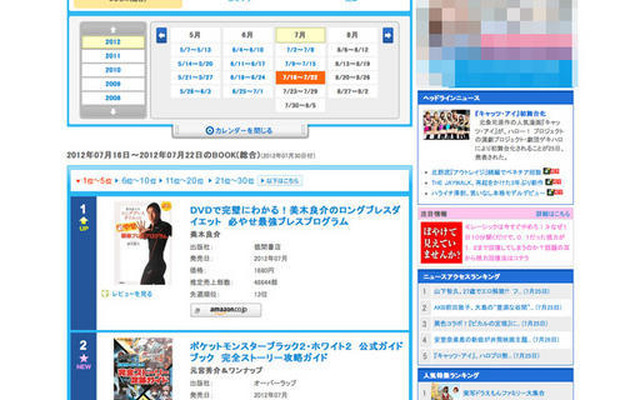Open the 6/11–6/17 week ranking

click(248, 64)
